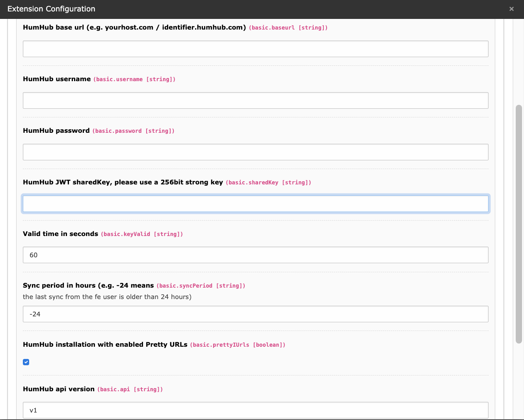Image resolution: width=524 pixels, height=420 pixels.
Task: Click the 'Extension Configuration' dialog title
Action: pos(51,9)
